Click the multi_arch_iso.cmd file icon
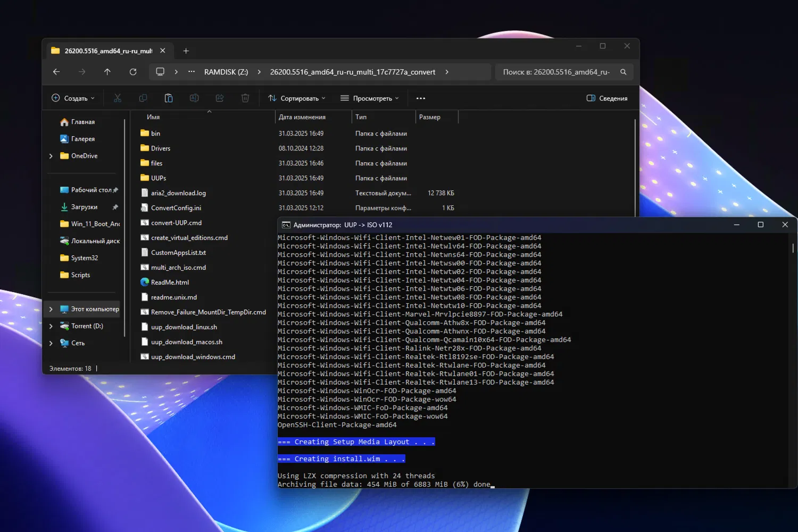The height and width of the screenshot is (532, 798). [145, 267]
